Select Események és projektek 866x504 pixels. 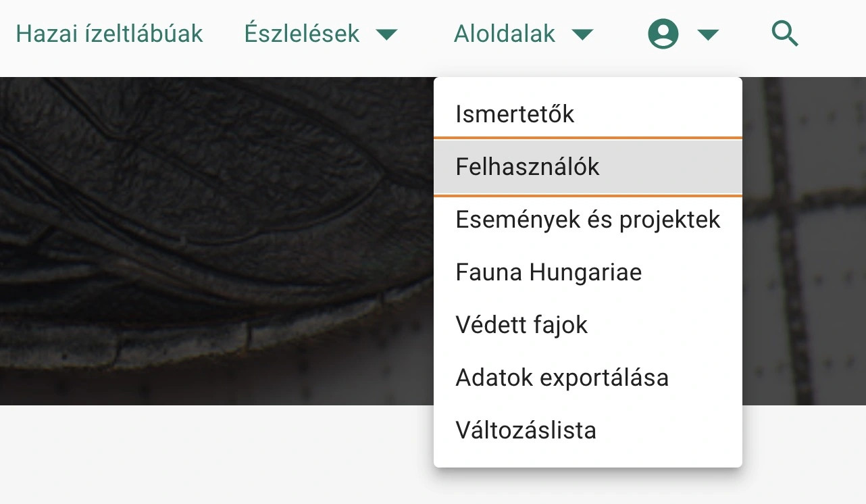587,219
